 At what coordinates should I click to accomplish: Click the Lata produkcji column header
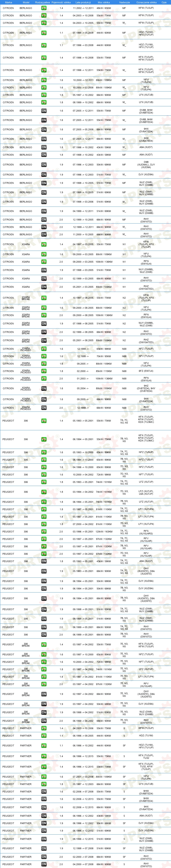click(x=83, y=2)
